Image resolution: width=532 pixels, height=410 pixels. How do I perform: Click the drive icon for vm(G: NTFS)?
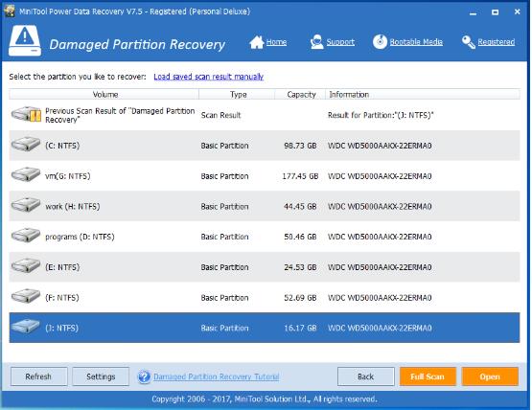click(26, 175)
